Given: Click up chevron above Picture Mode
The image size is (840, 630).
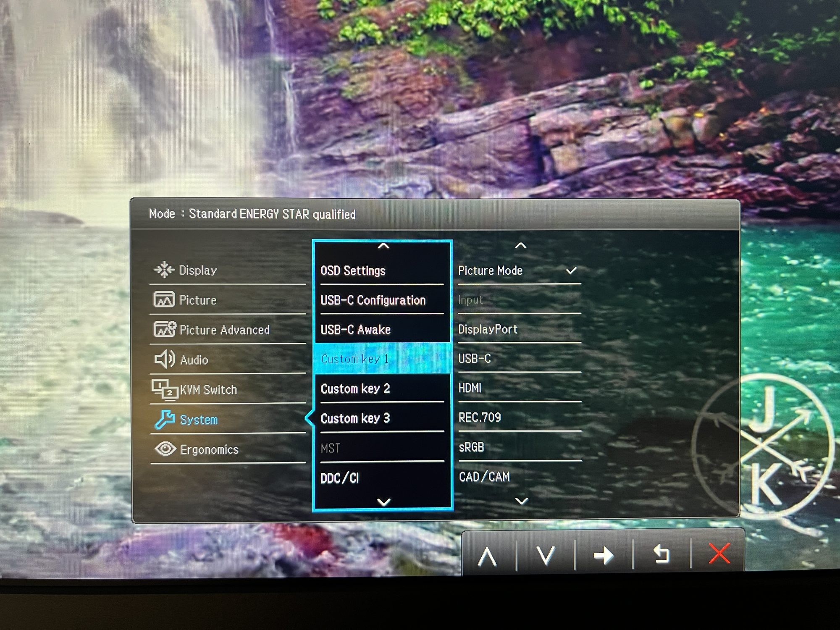Looking at the screenshot, I should [520, 245].
